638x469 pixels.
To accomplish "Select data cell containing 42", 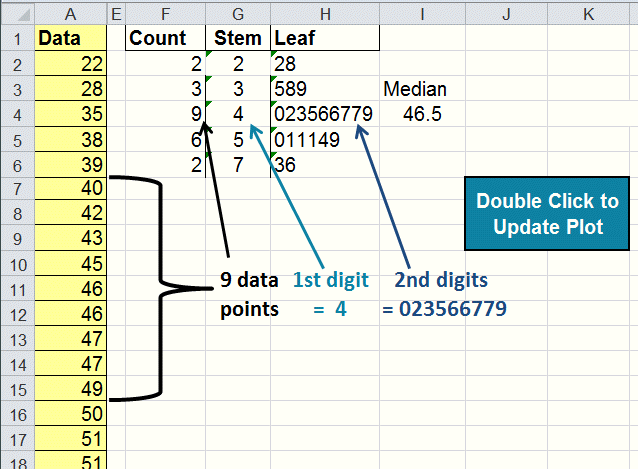I will [71, 212].
